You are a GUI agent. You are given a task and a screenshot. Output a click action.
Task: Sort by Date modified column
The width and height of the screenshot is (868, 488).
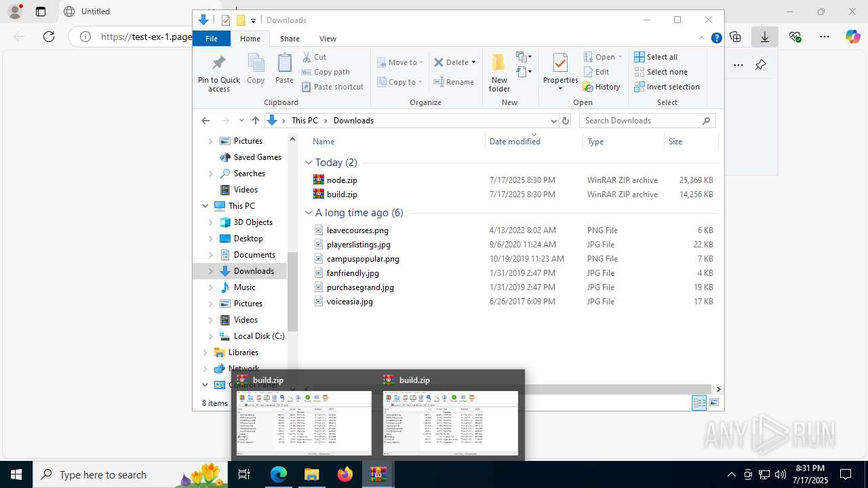533,142
